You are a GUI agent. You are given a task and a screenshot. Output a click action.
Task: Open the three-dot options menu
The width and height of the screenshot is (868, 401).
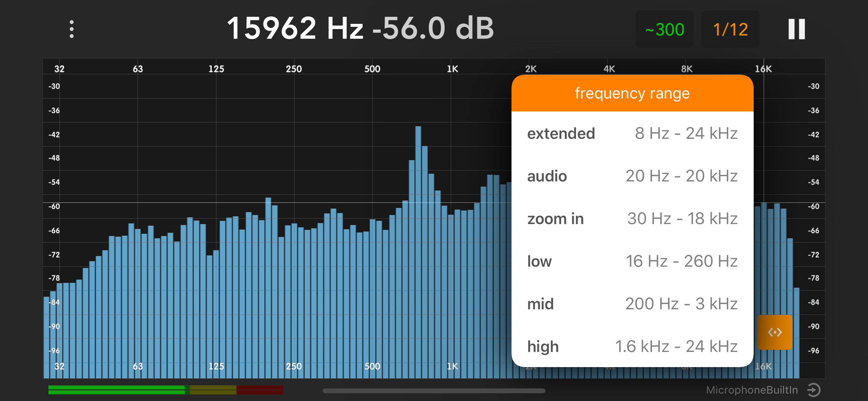[x=71, y=29]
